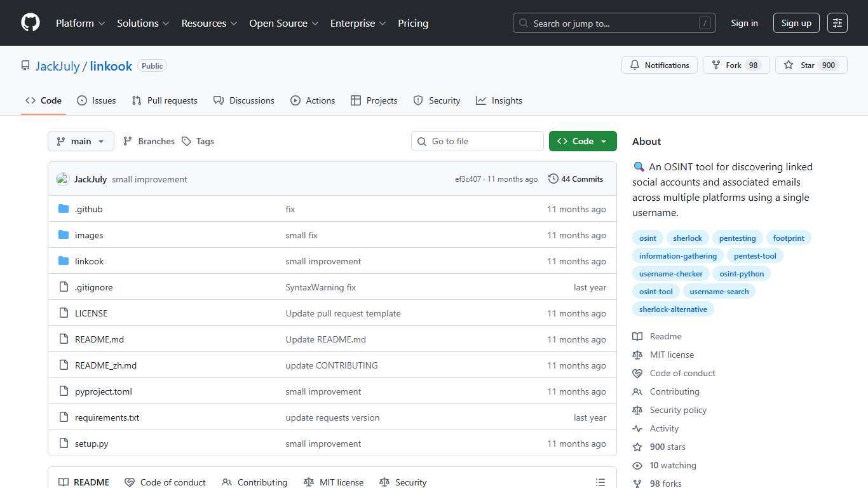
Task: Click the watching eye icon
Action: pos(637,465)
